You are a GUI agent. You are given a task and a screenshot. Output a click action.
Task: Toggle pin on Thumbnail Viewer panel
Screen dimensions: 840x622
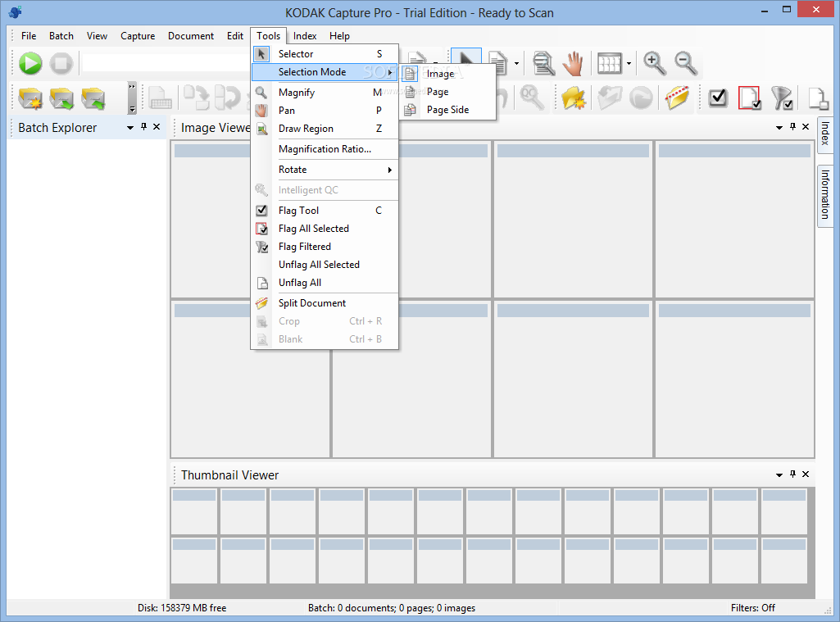pyautogui.click(x=792, y=474)
